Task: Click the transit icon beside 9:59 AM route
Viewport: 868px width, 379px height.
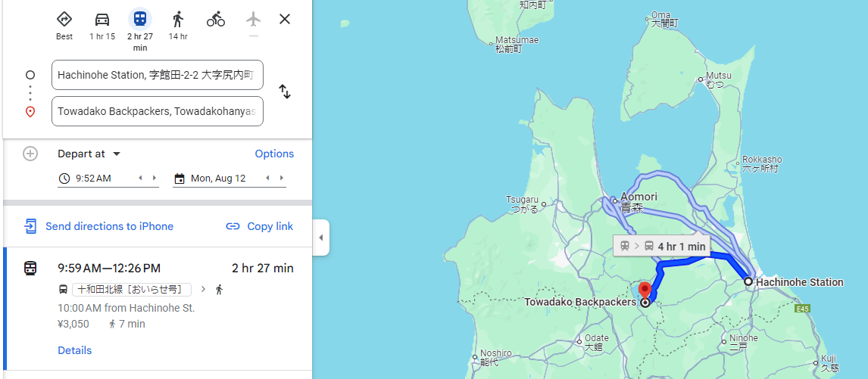Action: [x=30, y=269]
